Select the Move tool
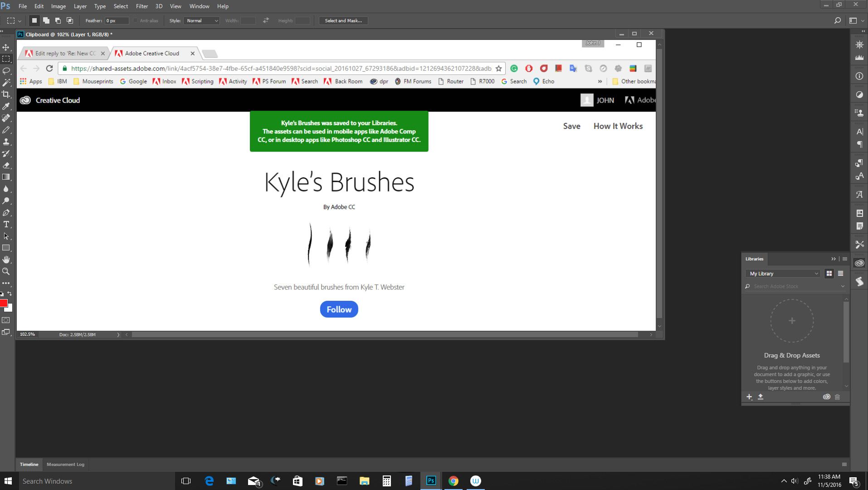 pos(6,47)
